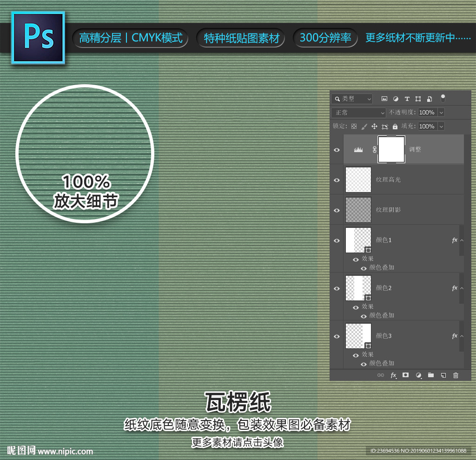Hide the 颜色2 layer
This screenshot has width=476, height=460.
click(x=337, y=288)
